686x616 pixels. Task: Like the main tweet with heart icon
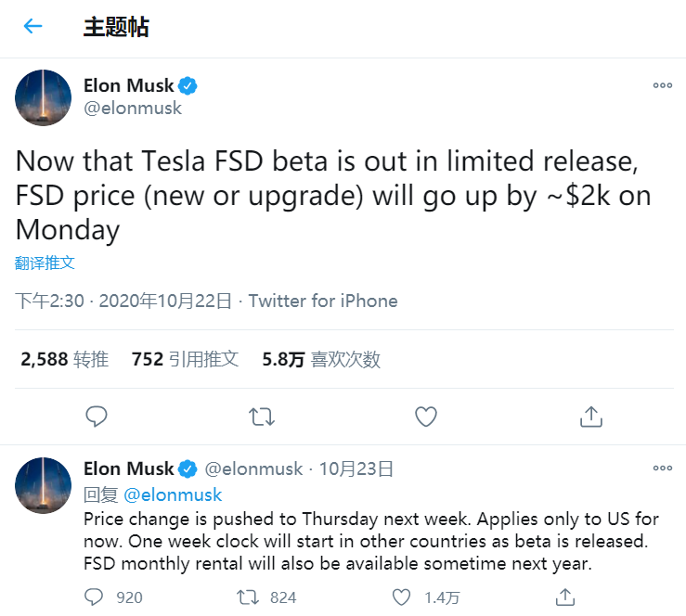[426, 417]
